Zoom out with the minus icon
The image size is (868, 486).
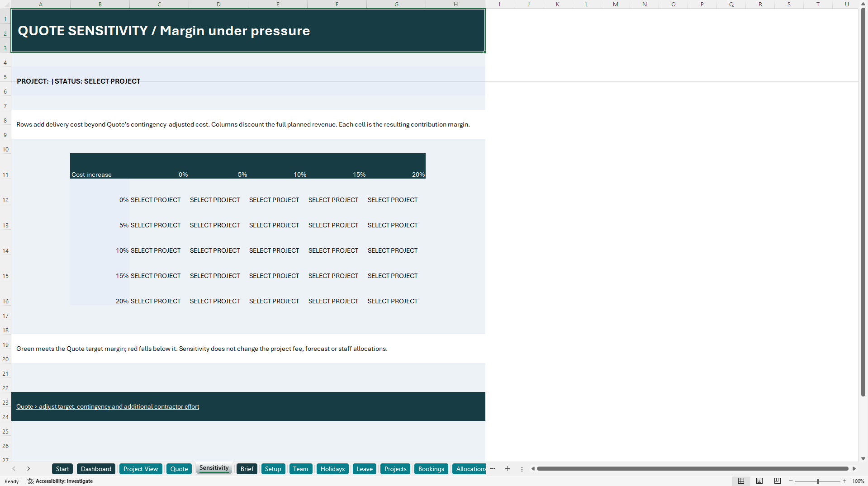coord(791,481)
